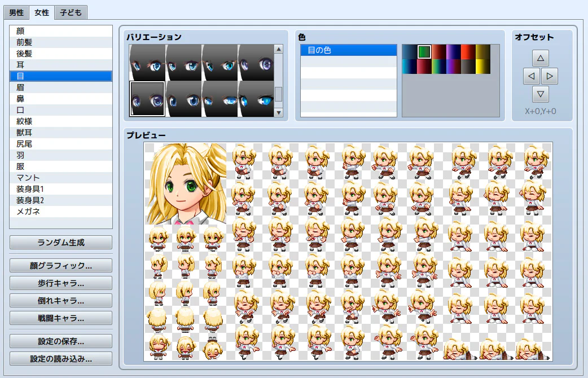
Task: Choose the cyan-eyed variation with thick black lashes
Action: [x=256, y=99]
